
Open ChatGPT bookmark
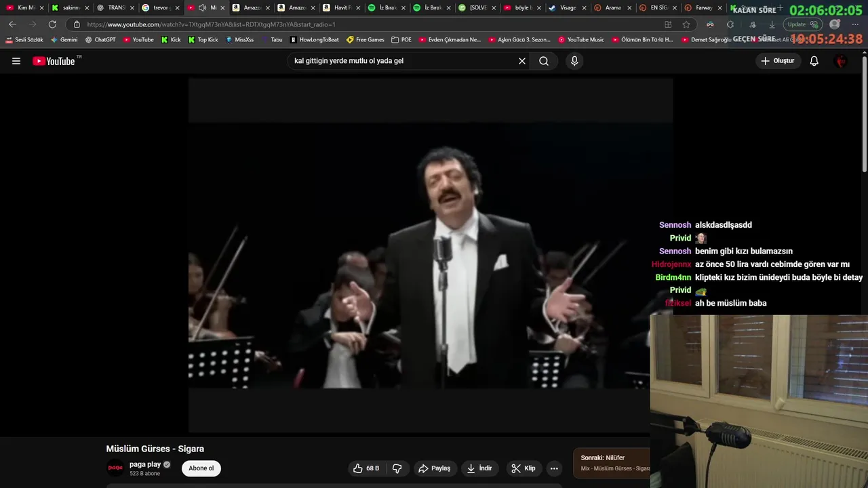(x=100, y=40)
